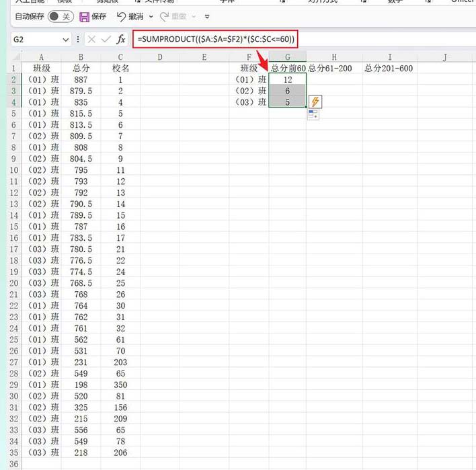
Task: Click score cell 887
Action: click(81, 79)
